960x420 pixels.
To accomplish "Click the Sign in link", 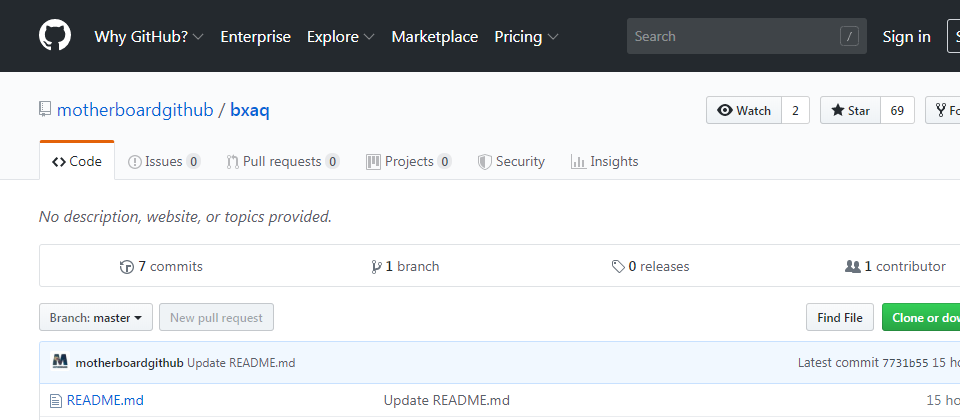I will pyautogui.click(x=906, y=37).
